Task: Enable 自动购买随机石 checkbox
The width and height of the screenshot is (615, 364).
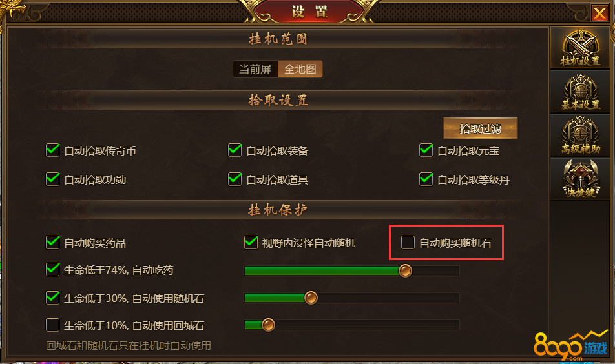Action: (408, 243)
